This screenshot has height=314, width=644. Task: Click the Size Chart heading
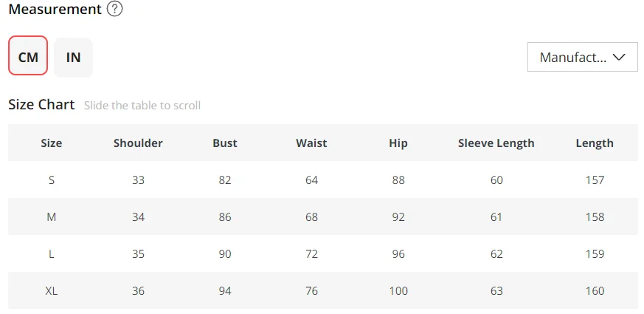tap(41, 104)
